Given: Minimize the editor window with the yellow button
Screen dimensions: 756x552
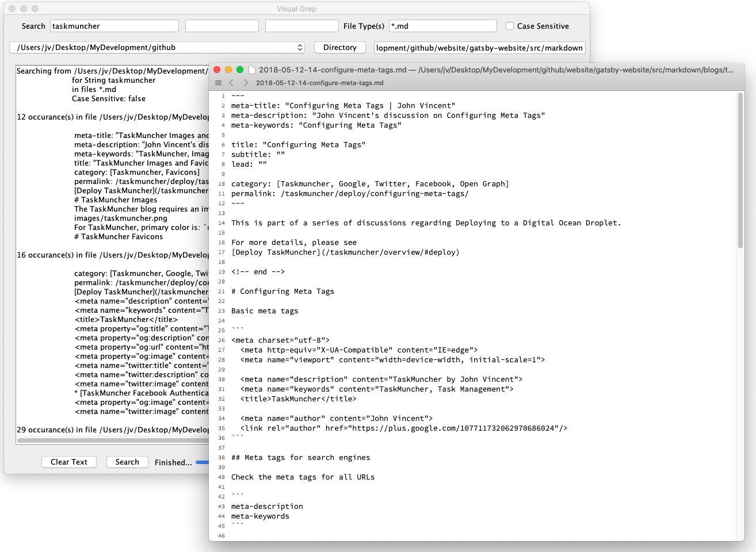Looking at the screenshot, I should tap(228, 70).
